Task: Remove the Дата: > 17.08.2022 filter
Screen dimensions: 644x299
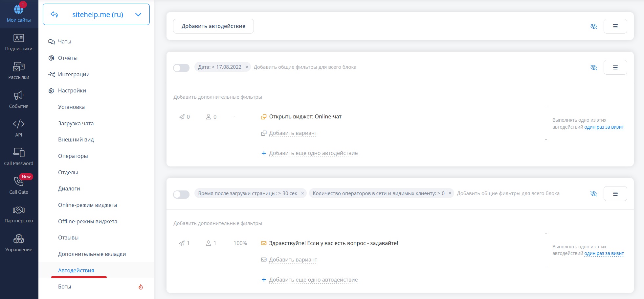Action: 247,67
